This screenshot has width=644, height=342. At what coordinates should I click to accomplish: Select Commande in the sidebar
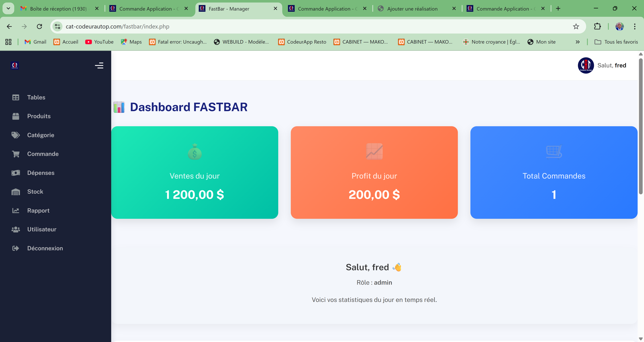[x=43, y=154]
